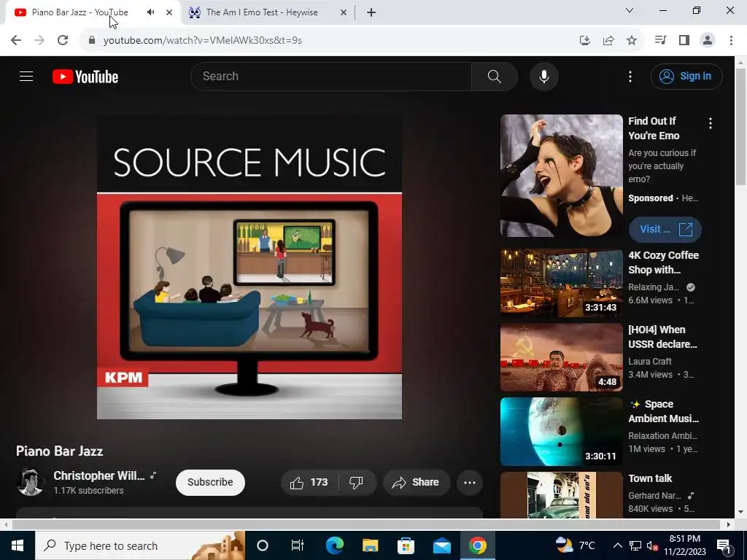
Task: Close The Am I Emo Test tab
Action: click(344, 12)
